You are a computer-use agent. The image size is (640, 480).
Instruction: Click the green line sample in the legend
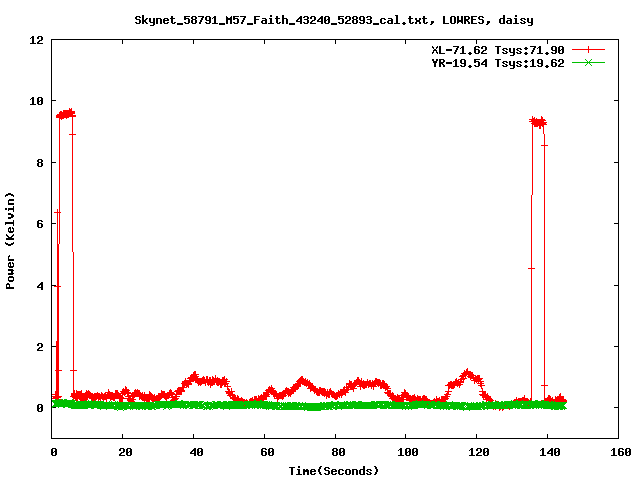coord(588,63)
